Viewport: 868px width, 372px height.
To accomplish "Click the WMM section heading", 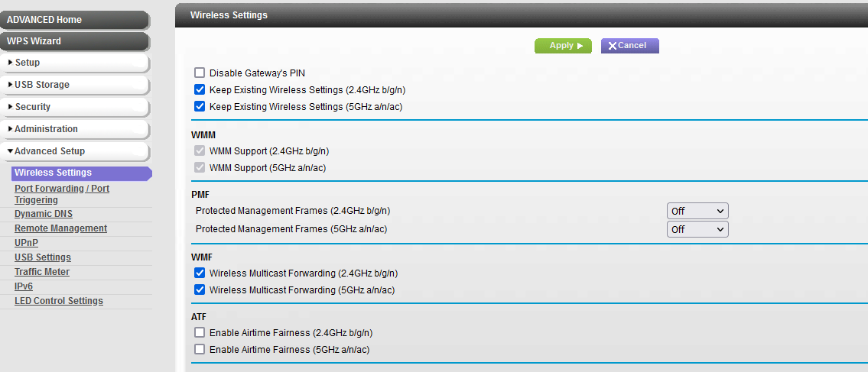I will point(203,135).
